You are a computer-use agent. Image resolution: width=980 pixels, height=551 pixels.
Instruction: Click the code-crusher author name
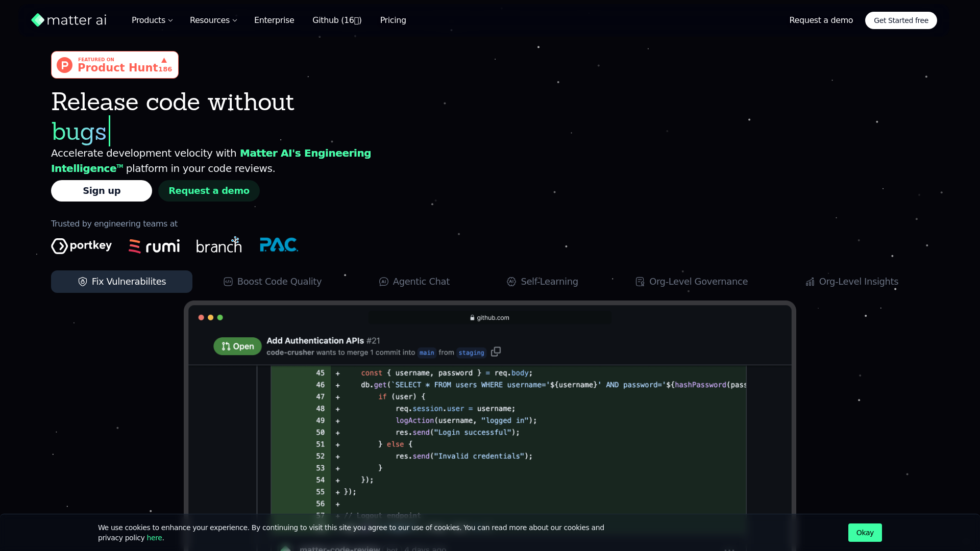[x=290, y=353]
